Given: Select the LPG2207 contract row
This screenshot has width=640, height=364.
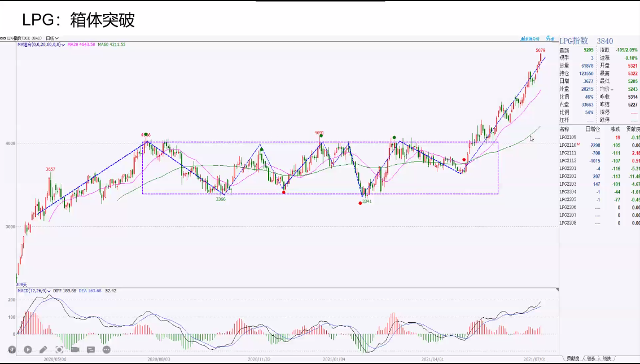Looking at the screenshot, I should click(599, 215).
